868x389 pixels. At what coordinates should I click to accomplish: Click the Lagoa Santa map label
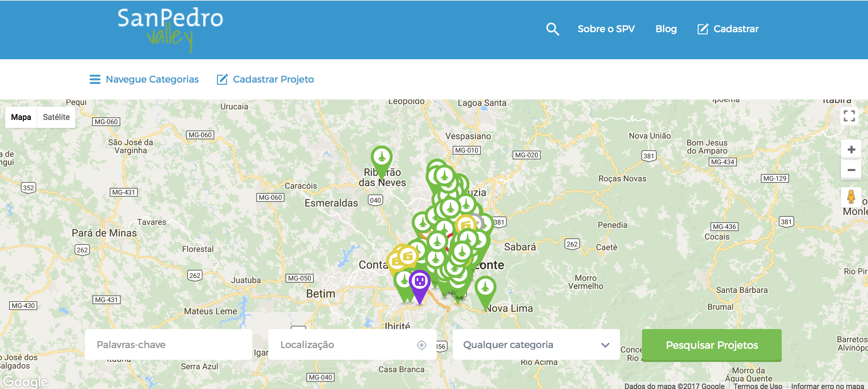coord(482,103)
